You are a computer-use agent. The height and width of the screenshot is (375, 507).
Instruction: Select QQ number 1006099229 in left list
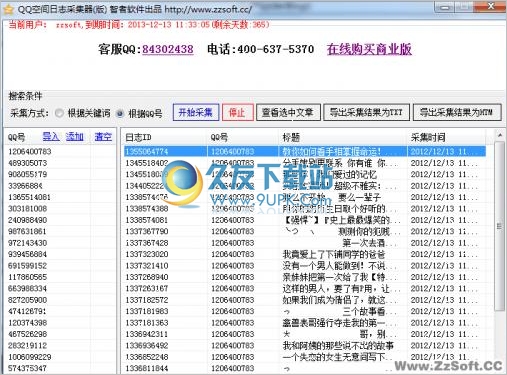pyautogui.click(x=30, y=357)
